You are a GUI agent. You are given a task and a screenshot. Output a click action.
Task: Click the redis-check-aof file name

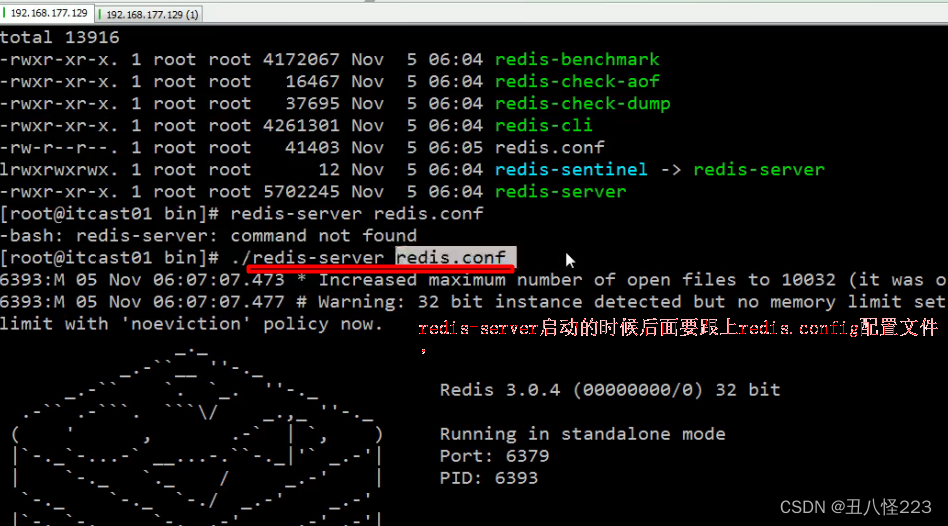(577, 82)
